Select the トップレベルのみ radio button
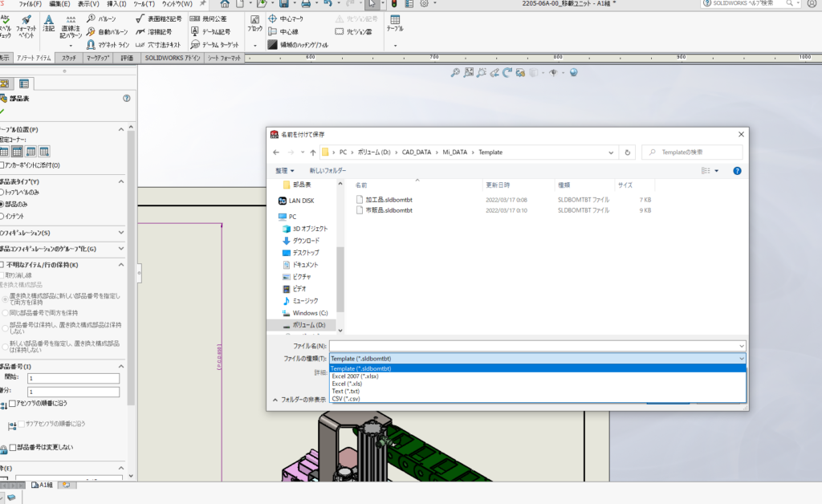This screenshot has width=822, height=504. (2, 193)
